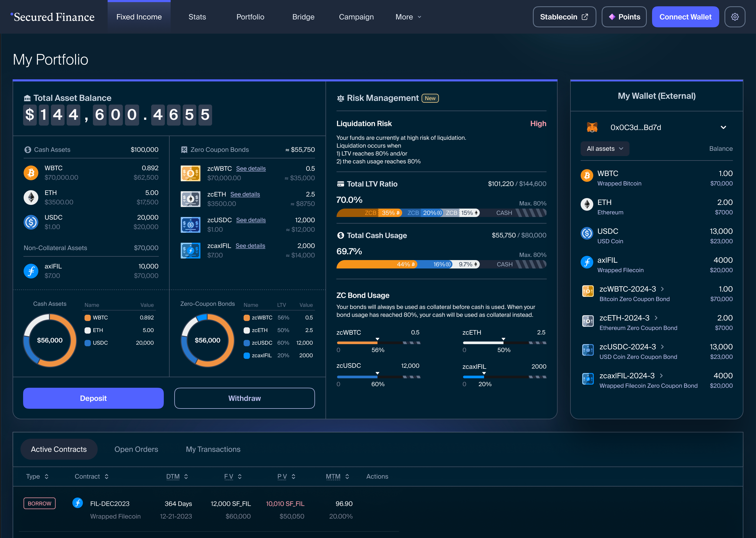Click the Secured Finance logo
The image size is (756, 538).
[x=52, y=17]
